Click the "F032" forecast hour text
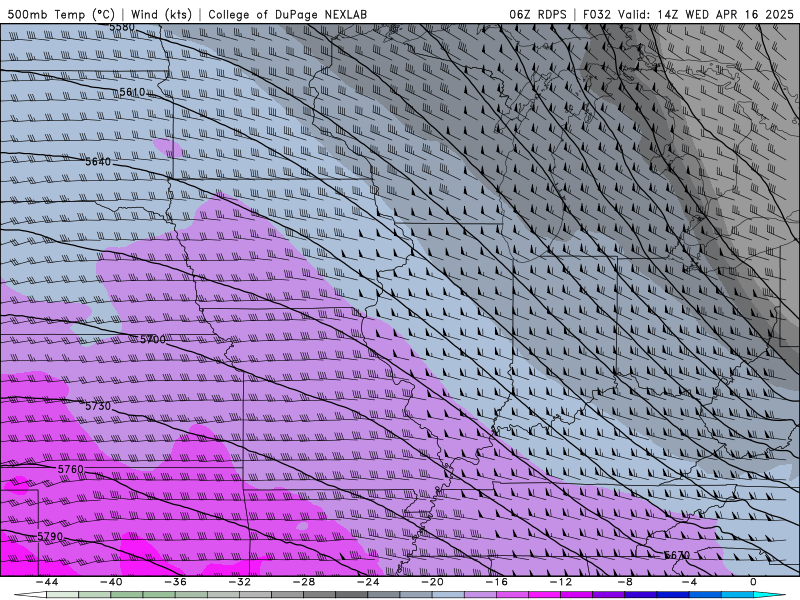Viewport: 800px width, 600px height. 596,14
